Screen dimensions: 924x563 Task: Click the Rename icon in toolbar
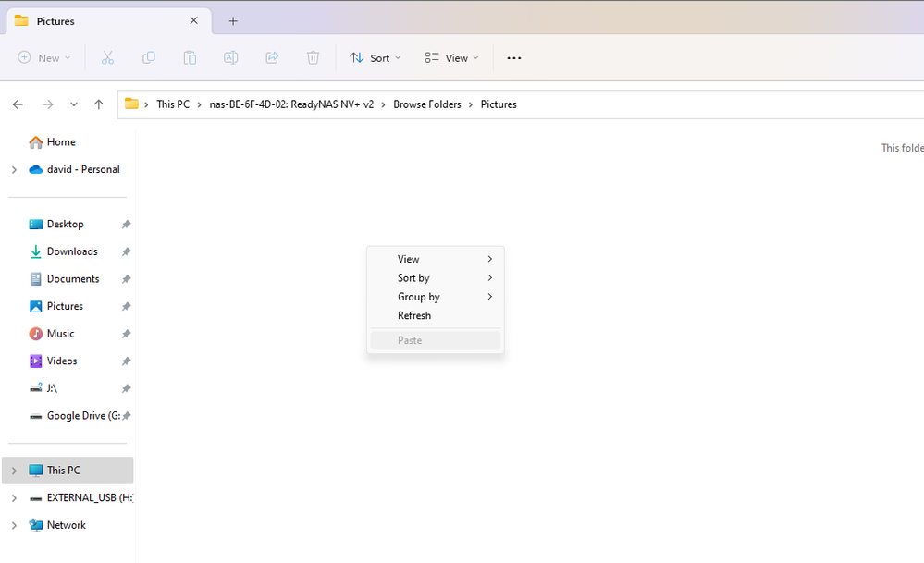231,58
